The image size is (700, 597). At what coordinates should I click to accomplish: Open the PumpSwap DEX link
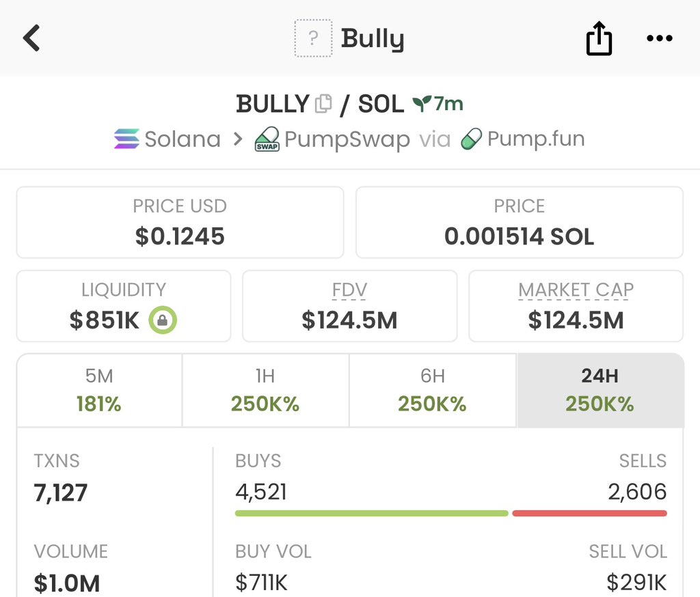pos(332,139)
